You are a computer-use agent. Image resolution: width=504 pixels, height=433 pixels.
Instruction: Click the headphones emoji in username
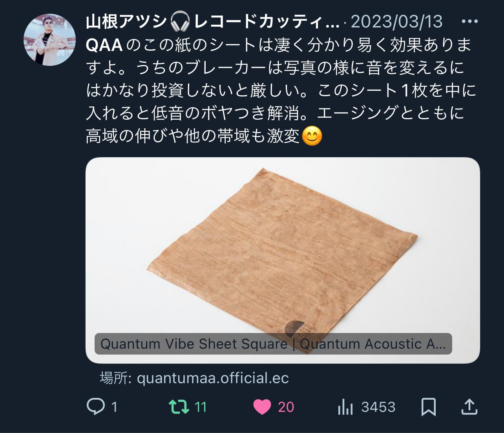coord(181,22)
